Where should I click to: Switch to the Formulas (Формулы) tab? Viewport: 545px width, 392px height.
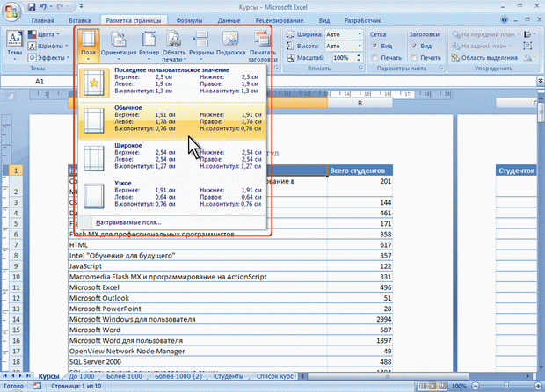tap(189, 20)
